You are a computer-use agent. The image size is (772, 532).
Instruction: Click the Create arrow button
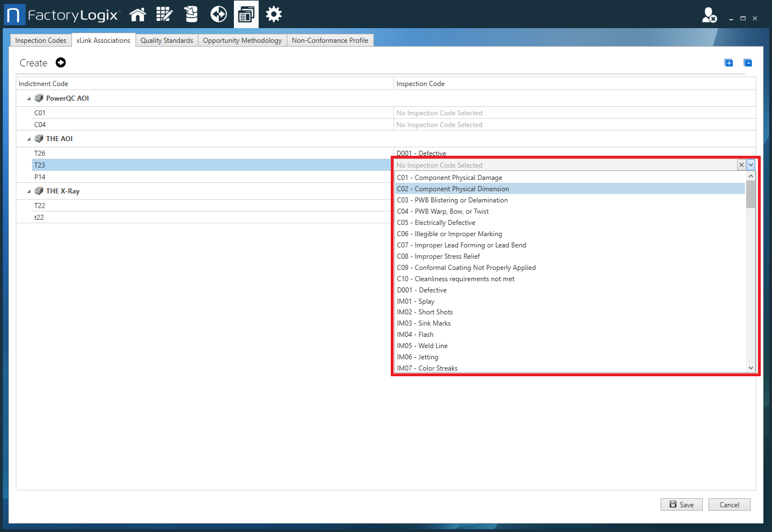coord(60,62)
